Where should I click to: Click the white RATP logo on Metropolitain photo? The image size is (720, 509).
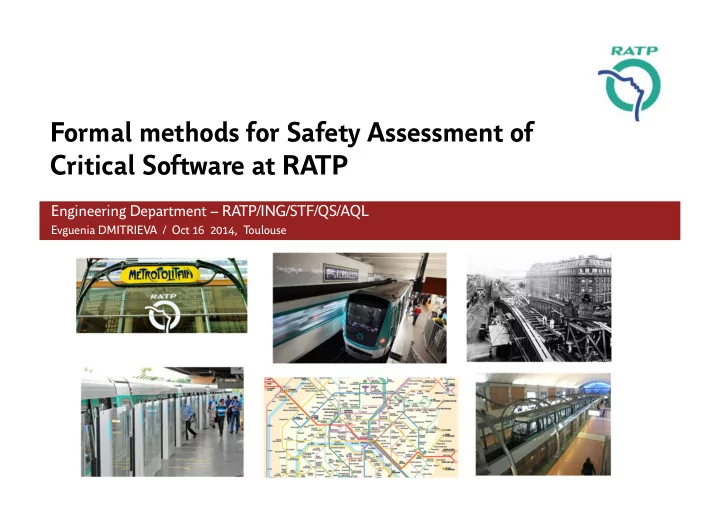tap(163, 312)
